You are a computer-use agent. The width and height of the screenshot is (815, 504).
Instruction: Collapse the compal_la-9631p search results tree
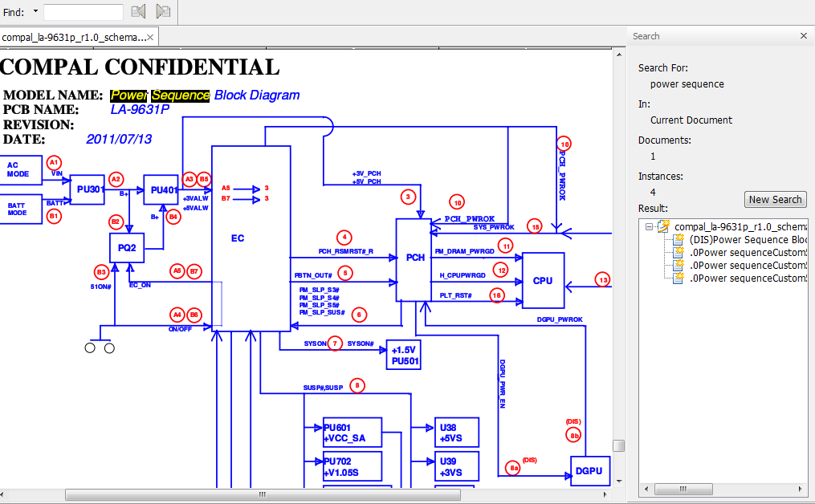pos(649,226)
